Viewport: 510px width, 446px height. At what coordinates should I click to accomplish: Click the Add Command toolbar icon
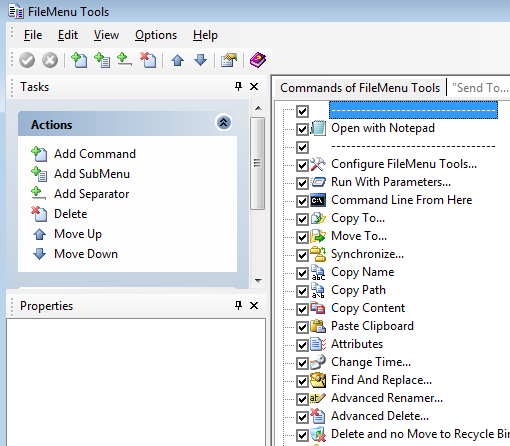(x=79, y=60)
